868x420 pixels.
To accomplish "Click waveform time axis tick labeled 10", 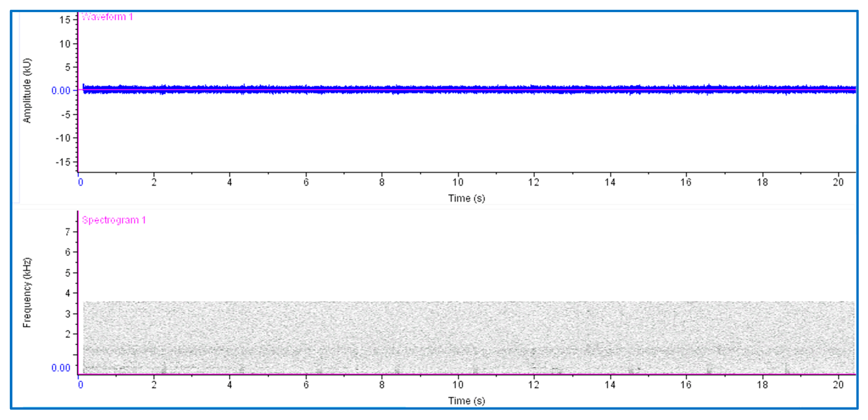I will click(x=457, y=182).
